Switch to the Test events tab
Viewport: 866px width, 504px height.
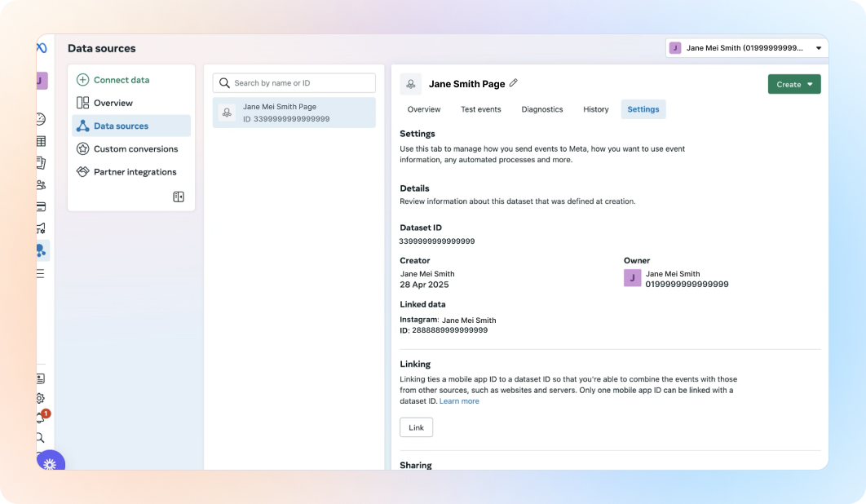click(481, 109)
